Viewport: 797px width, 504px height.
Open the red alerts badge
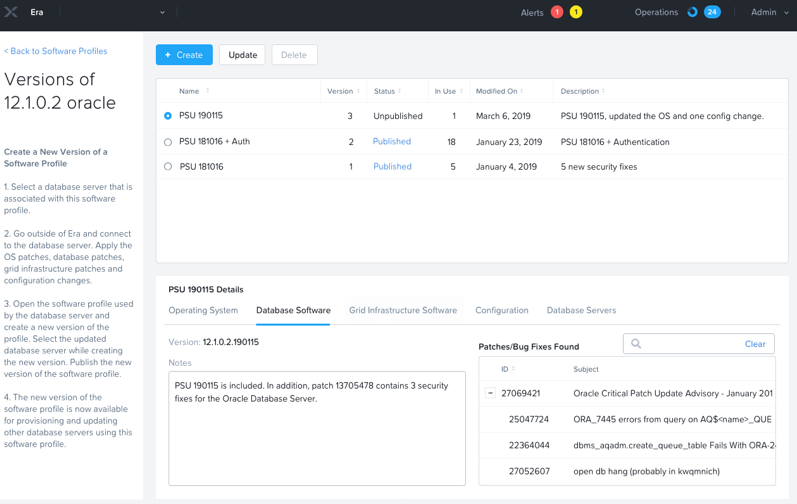pos(557,12)
